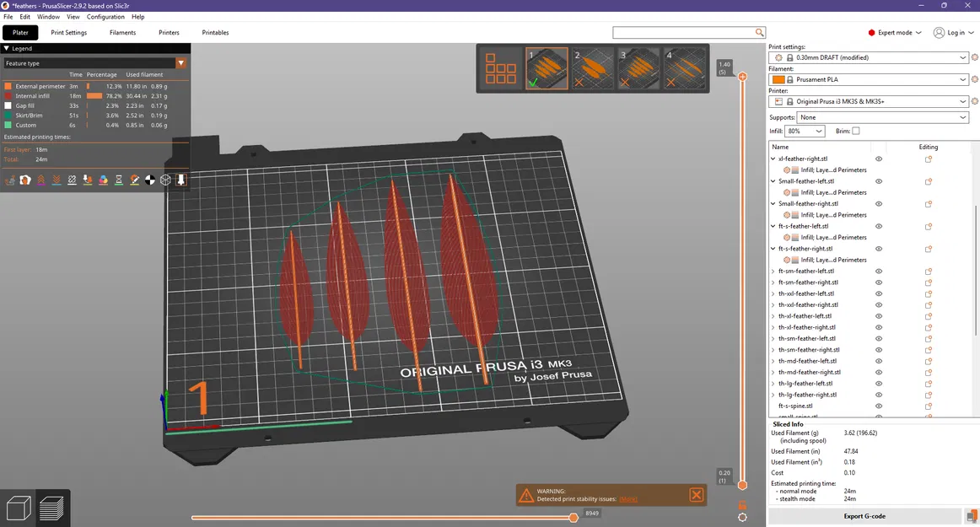This screenshot has width=980, height=527.
Task: Click Export G-code button
Action: click(x=864, y=516)
